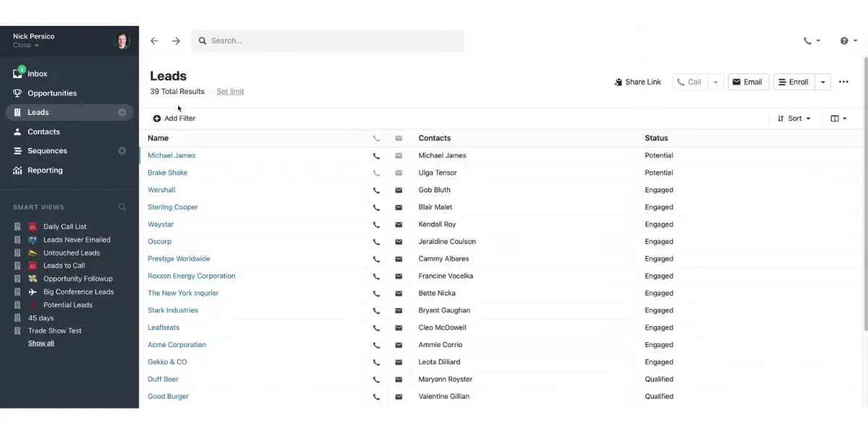Click the phone icon in Michael James row
The height and width of the screenshot is (434, 868).
point(376,156)
